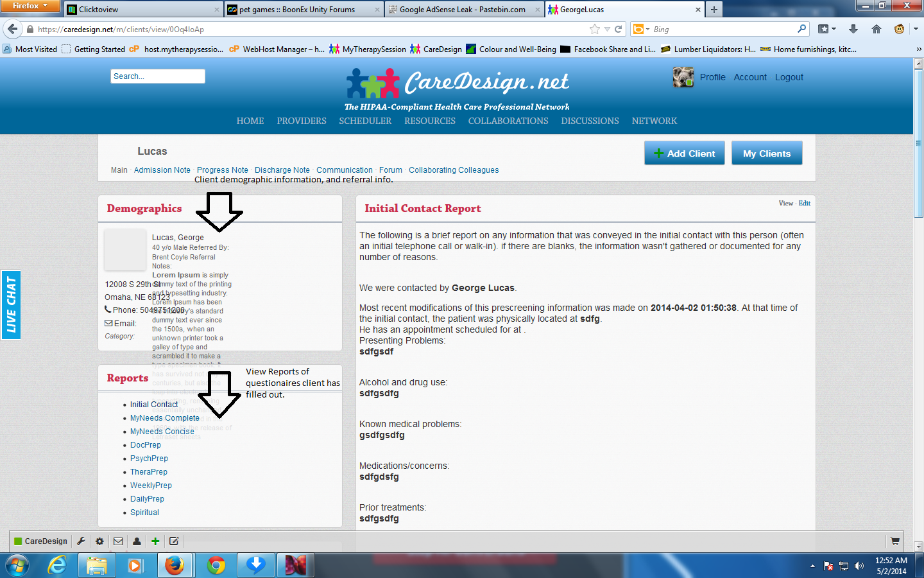Switch to the pet games BoonEx tab
Screen dimensions: 924x578
[x=304, y=10]
